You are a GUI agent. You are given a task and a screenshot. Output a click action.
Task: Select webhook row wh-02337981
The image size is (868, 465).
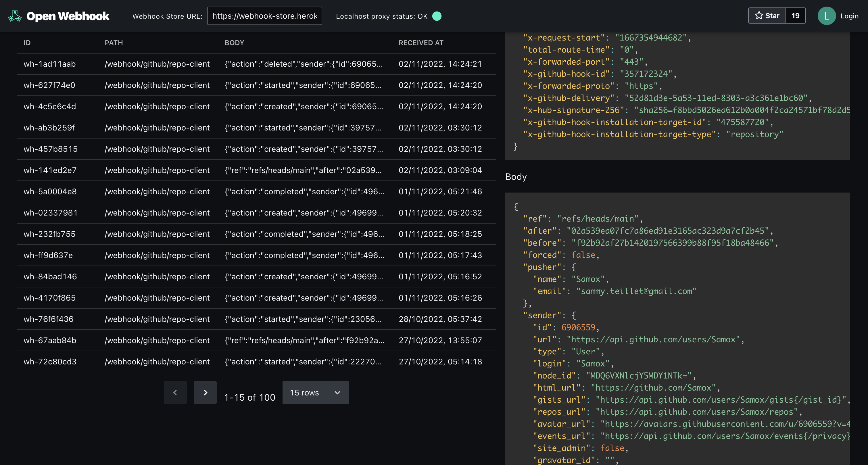256,213
